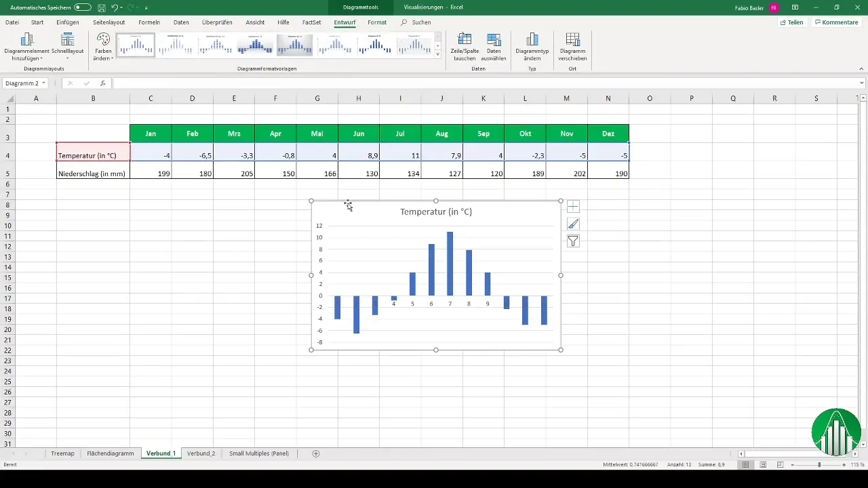Select the Jan header cell

click(x=151, y=134)
